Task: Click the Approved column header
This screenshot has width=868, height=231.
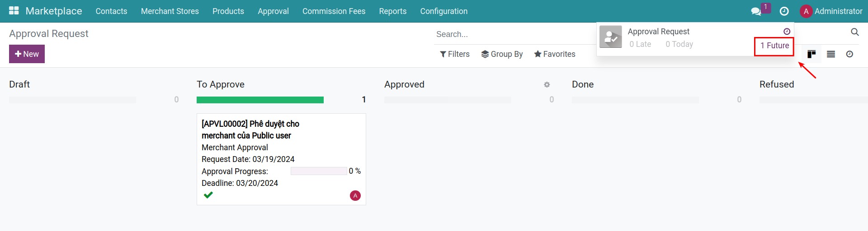Action: click(404, 84)
